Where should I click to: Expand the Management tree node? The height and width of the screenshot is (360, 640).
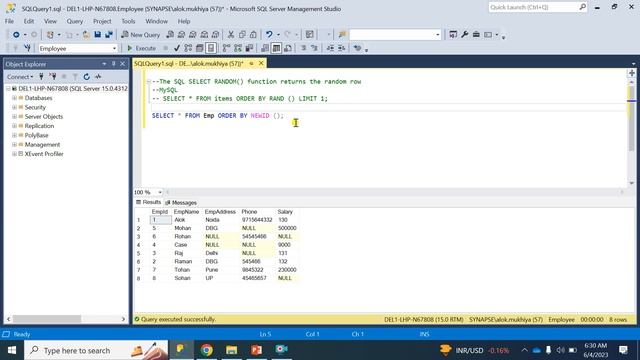[x=14, y=144]
